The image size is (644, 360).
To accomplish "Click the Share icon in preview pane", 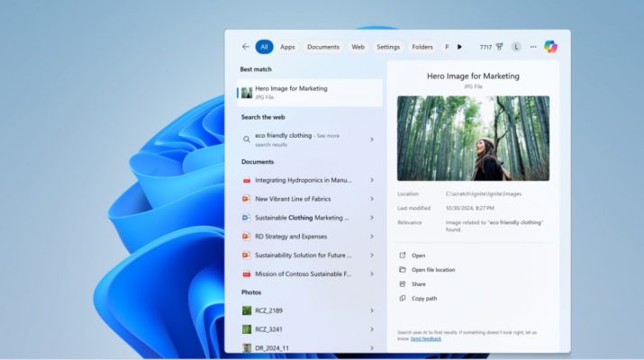I will [403, 284].
